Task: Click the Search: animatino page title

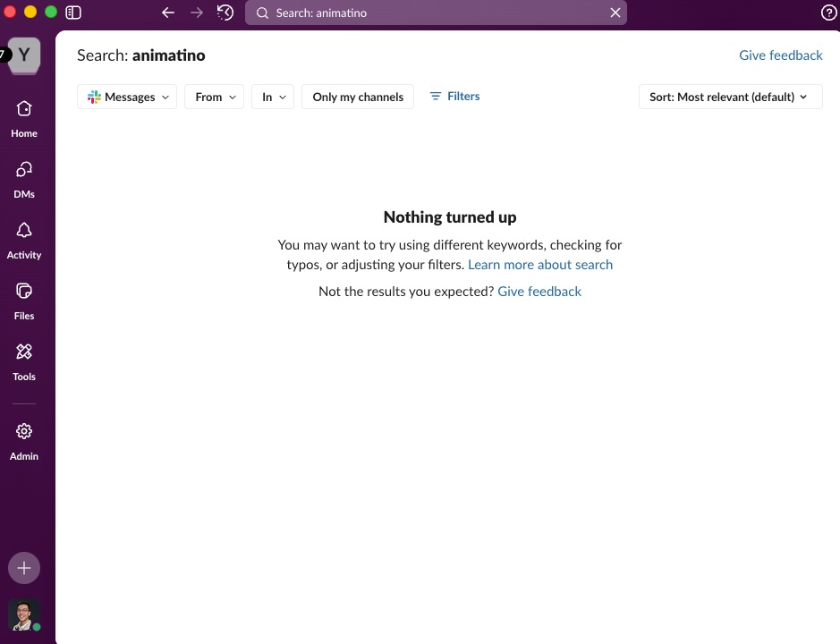Action: pyautogui.click(x=140, y=55)
